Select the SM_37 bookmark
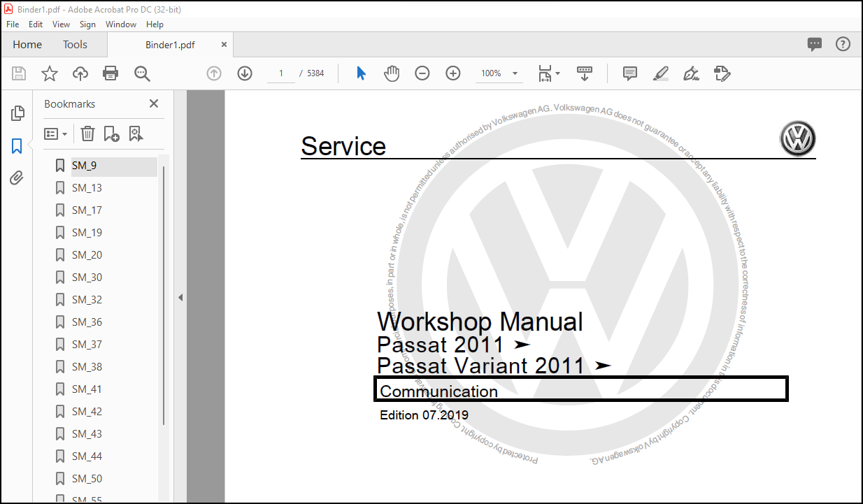The width and height of the screenshot is (863, 504). click(x=87, y=345)
